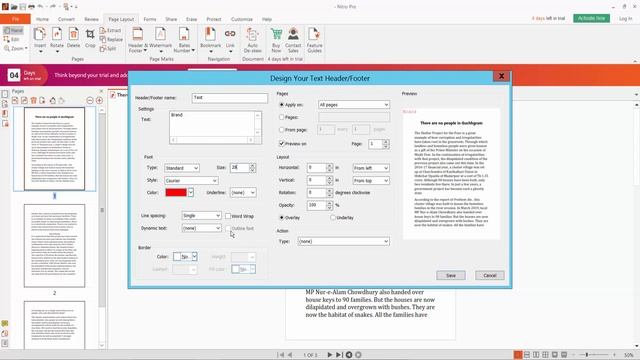Open the Courier font Style dropdown

191,180
